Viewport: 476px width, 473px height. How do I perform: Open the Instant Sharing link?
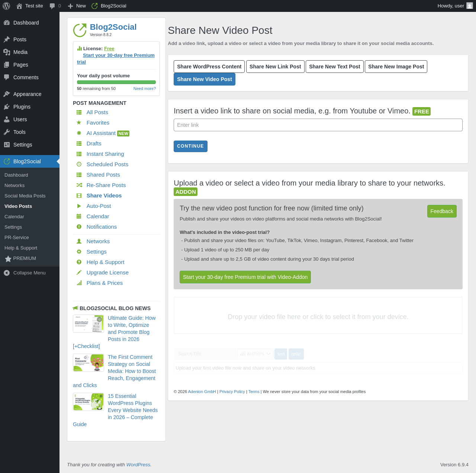coord(105,154)
